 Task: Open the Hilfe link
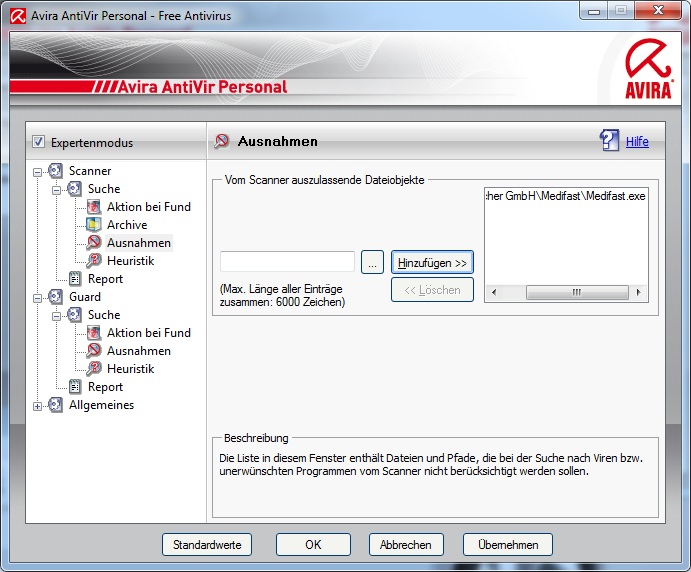click(637, 141)
